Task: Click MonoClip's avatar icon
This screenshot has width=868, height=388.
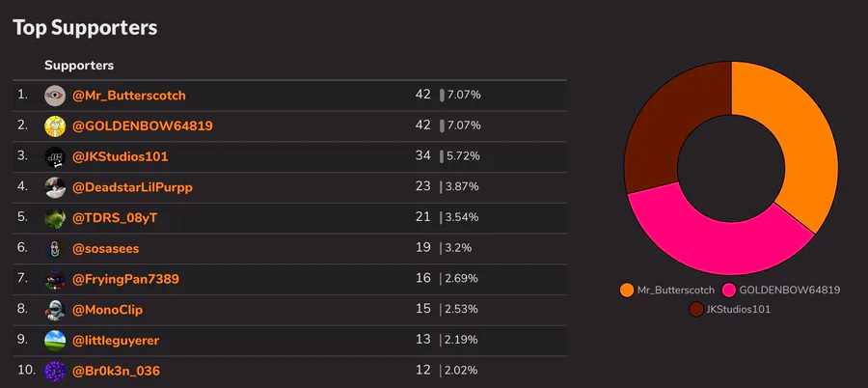Action: (x=55, y=311)
